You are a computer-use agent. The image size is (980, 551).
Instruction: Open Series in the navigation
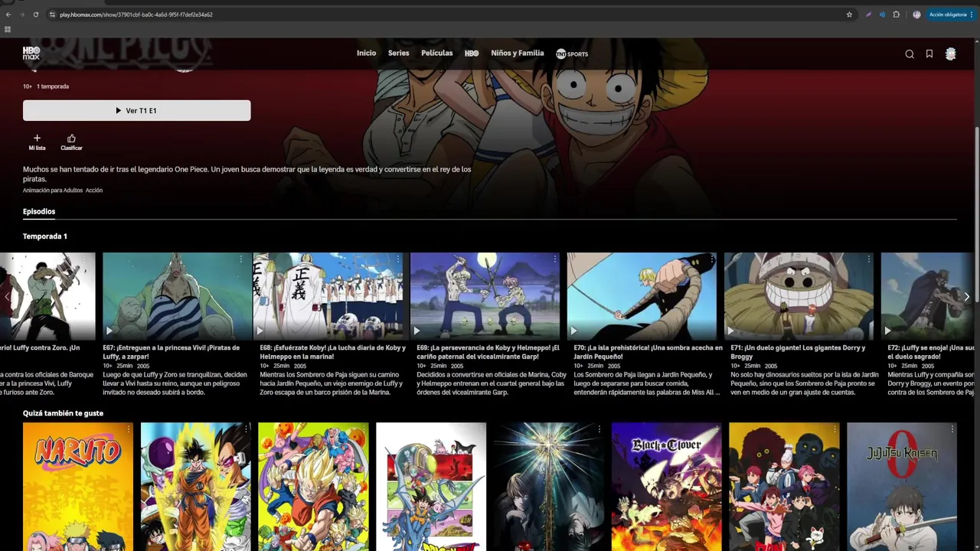(x=399, y=54)
